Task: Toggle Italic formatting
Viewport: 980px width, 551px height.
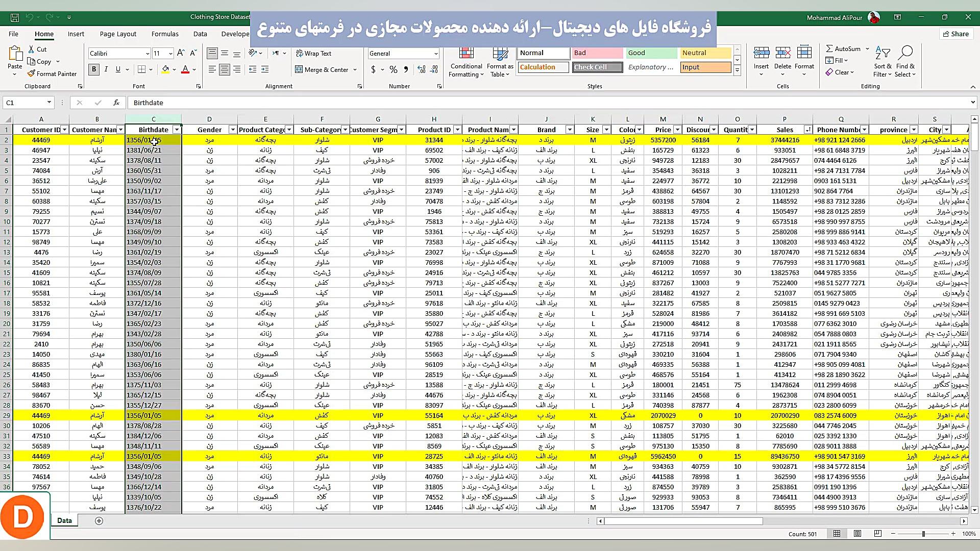Action: coord(106,69)
